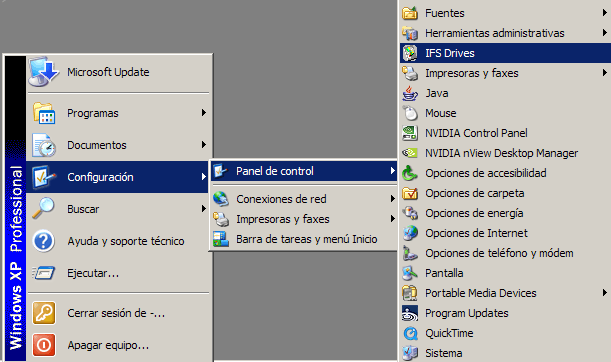Click the help question mark icon
The height and width of the screenshot is (362, 611).
(44, 241)
